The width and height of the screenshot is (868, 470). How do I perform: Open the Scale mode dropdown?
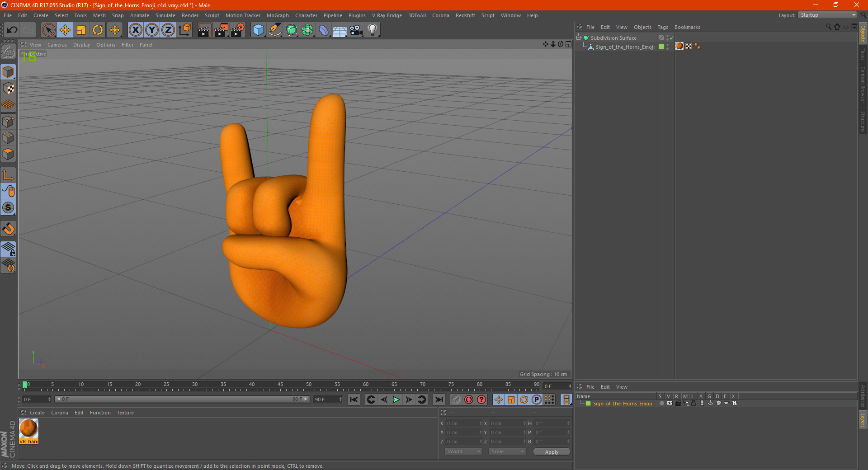pyautogui.click(x=507, y=451)
